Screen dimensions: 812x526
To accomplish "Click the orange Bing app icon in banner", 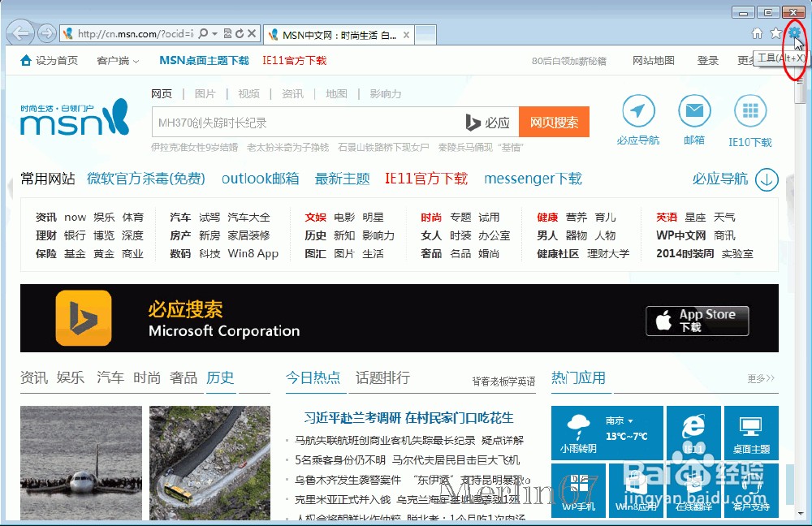I will pyautogui.click(x=84, y=318).
